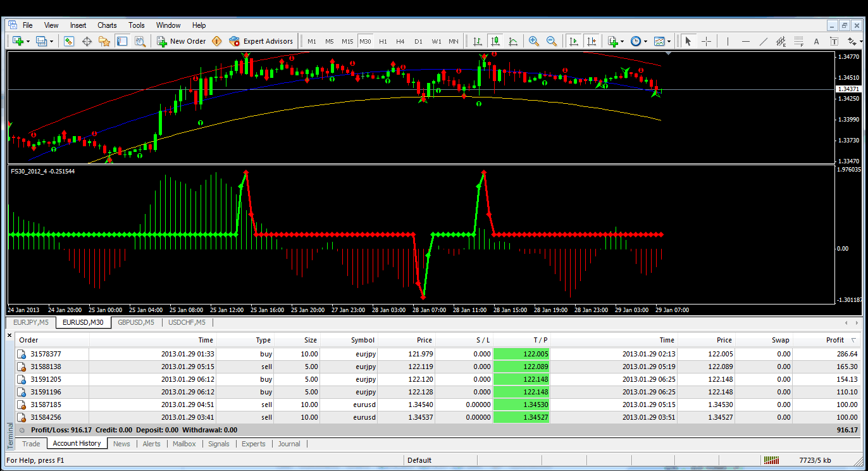Open the Strategy Tester icon

click(x=140, y=41)
